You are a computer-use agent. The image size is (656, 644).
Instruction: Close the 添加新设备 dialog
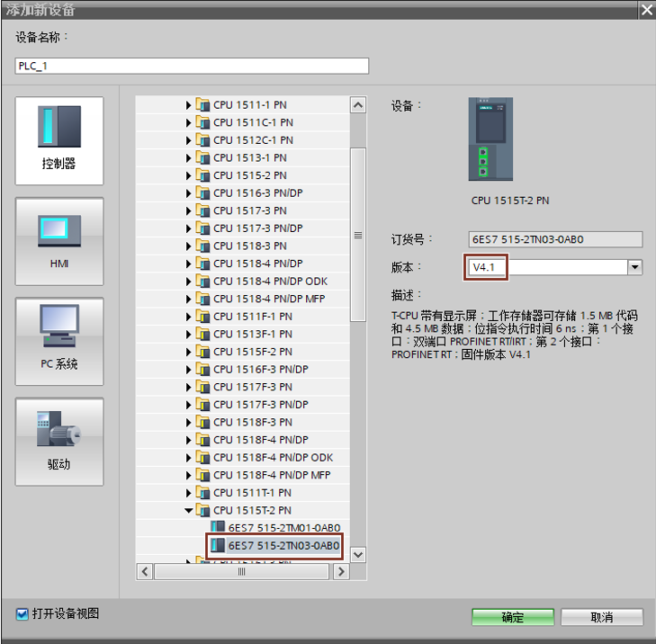click(x=647, y=10)
